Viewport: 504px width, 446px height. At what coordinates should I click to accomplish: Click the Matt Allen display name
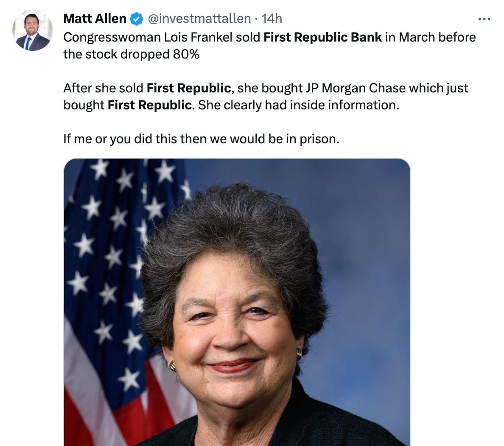tap(95, 19)
